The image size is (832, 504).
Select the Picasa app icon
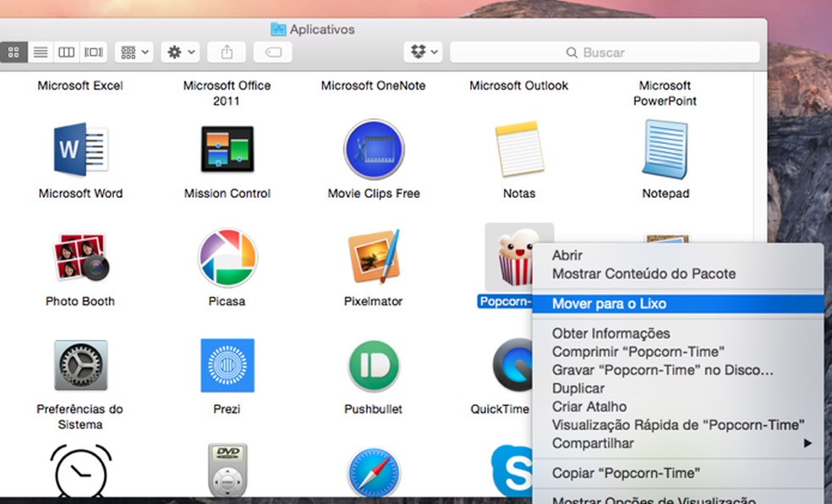(x=227, y=257)
